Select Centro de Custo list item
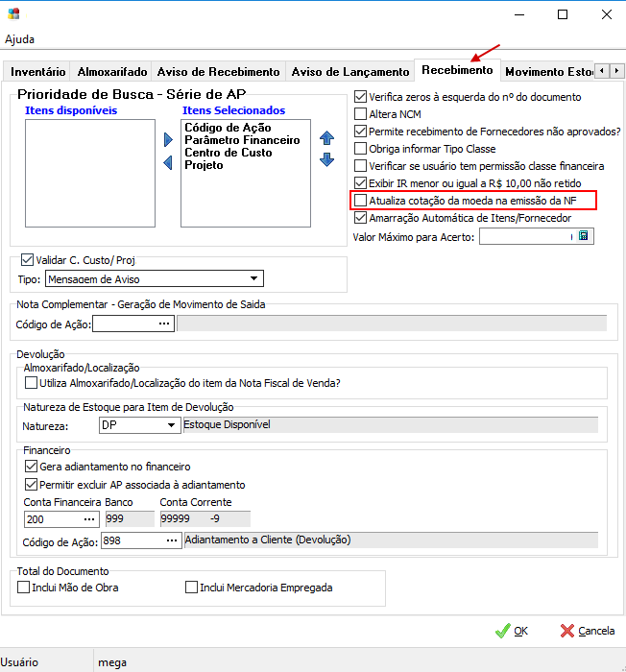 point(229,153)
